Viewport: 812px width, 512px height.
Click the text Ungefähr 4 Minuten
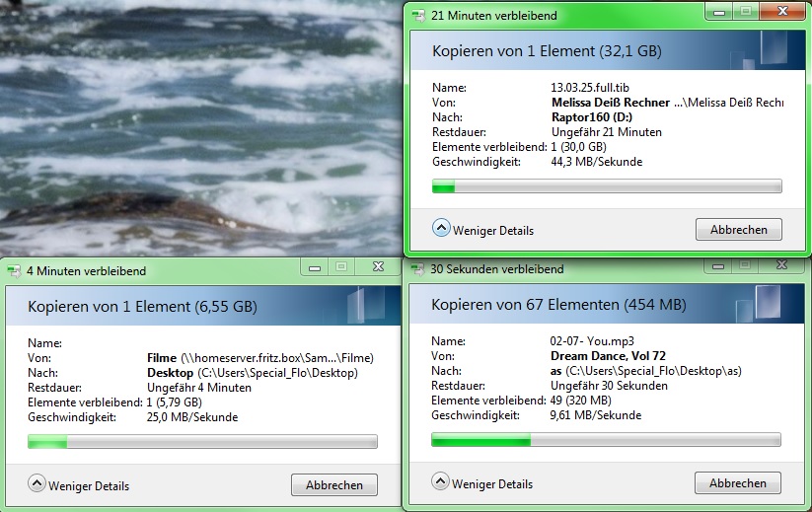(x=199, y=388)
